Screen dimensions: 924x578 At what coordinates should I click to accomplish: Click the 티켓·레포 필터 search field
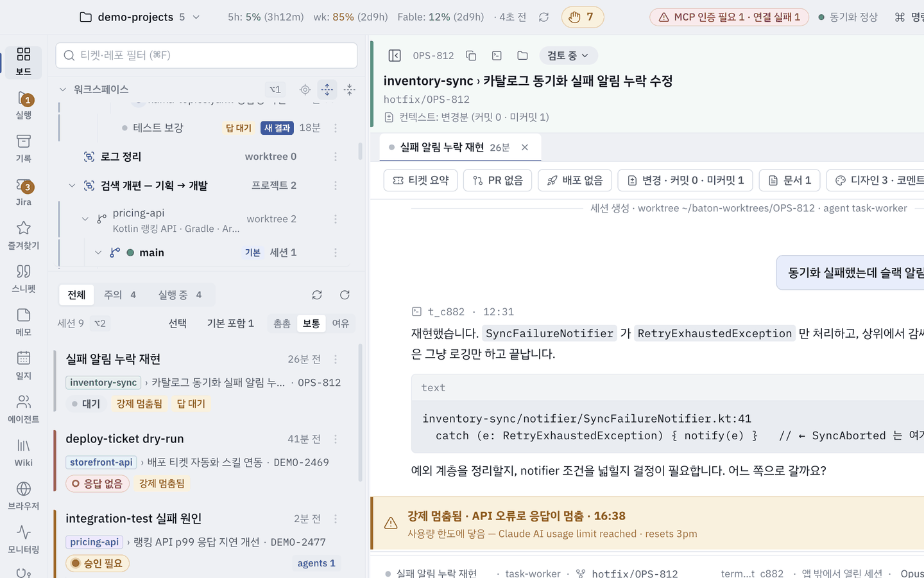click(x=207, y=55)
